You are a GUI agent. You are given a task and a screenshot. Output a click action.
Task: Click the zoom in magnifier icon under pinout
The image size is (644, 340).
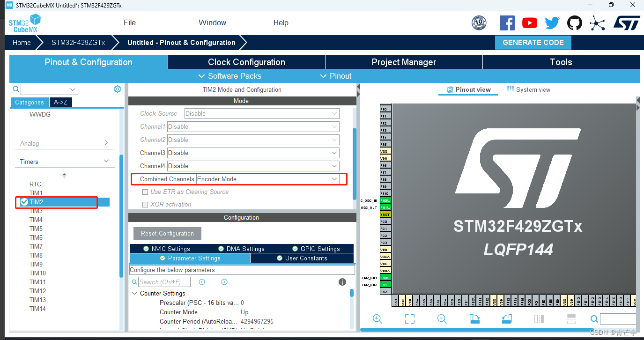[x=378, y=319]
